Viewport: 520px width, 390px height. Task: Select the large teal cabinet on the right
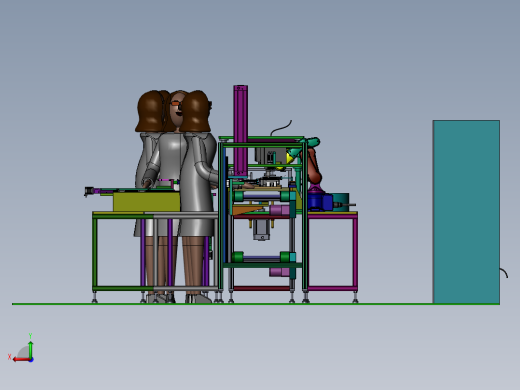[466, 212]
